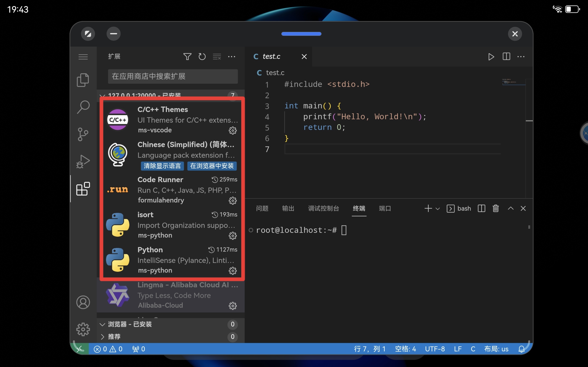The height and width of the screenshot is (367, 588).
Task: Refresh the extensions list
Action: click(202, 57)
